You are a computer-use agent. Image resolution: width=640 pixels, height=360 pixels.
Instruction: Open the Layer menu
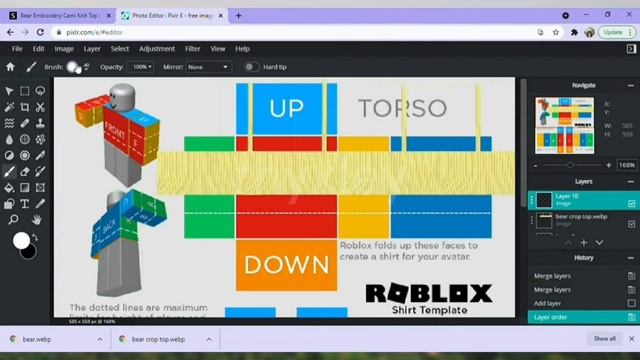[92, 49]
